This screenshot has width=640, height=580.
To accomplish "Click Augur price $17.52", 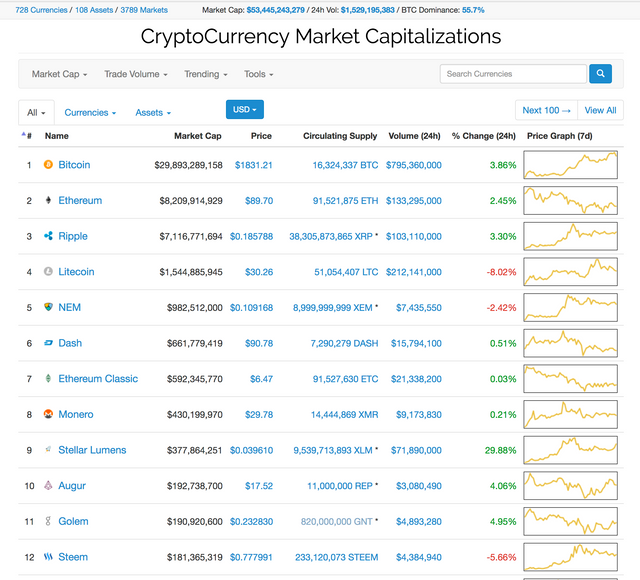I will click(x=259, y=486).
